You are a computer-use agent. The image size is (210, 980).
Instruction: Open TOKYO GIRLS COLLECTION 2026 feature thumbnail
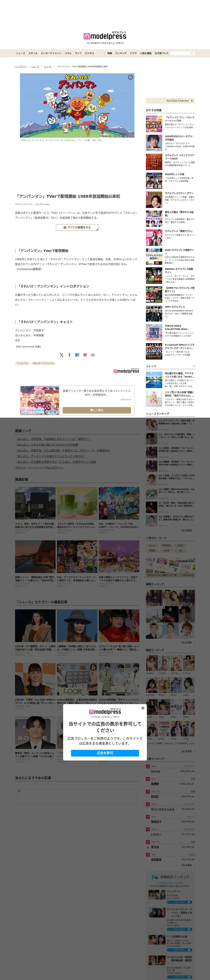154,332
